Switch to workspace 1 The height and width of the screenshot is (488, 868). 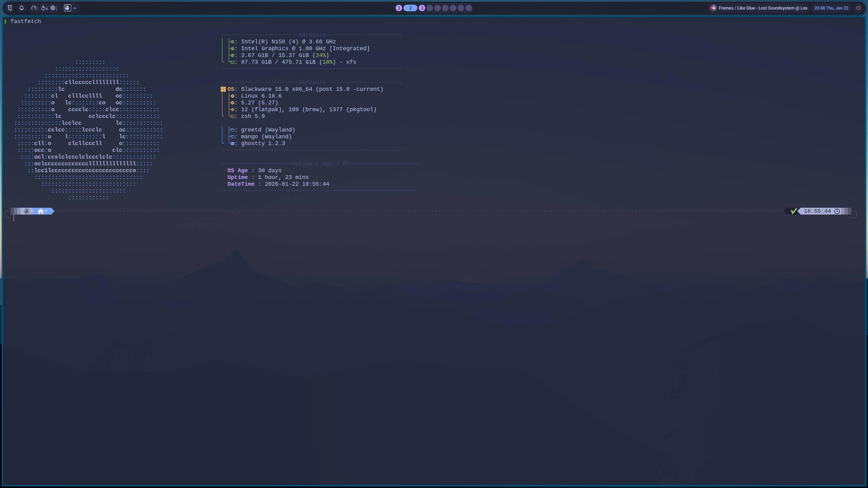(399, 8)
